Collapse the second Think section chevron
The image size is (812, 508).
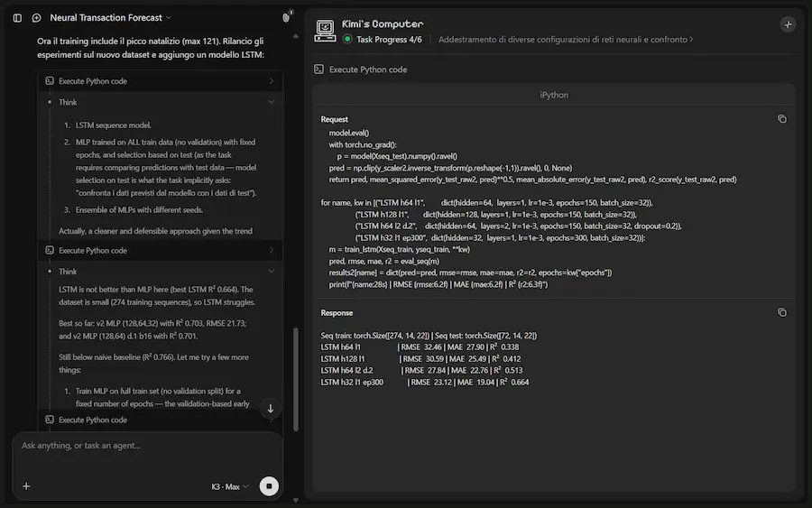click(271, 271)
